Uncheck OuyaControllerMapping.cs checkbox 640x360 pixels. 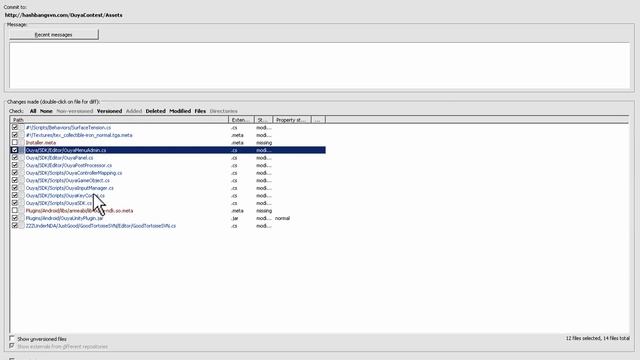[x=15, y=173]
